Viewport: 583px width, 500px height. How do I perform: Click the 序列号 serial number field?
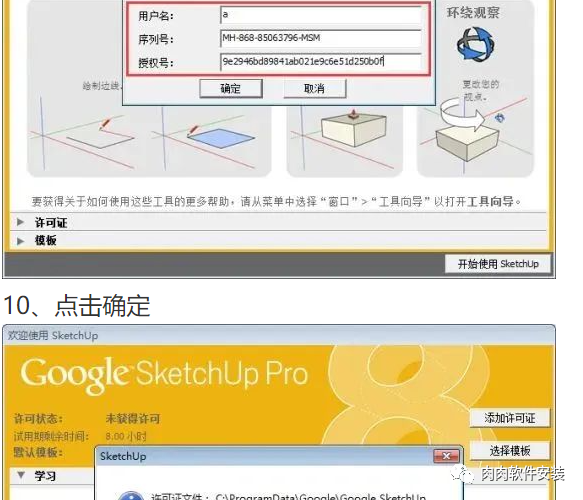coord(321,38)
